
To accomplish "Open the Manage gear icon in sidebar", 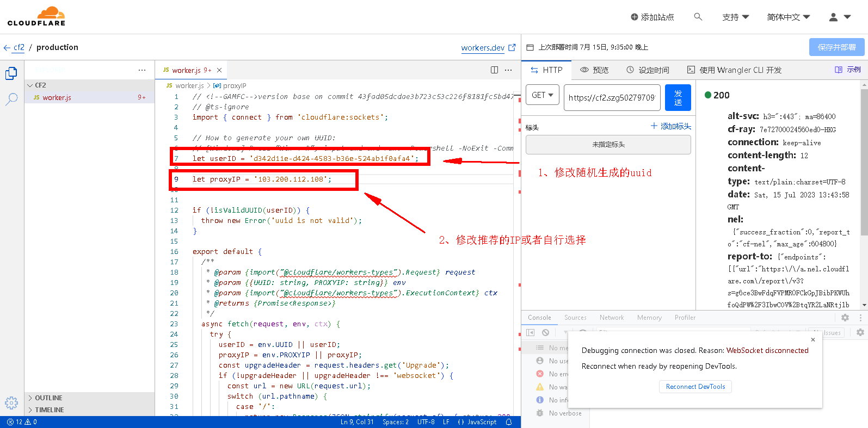I will coord(11,402).
